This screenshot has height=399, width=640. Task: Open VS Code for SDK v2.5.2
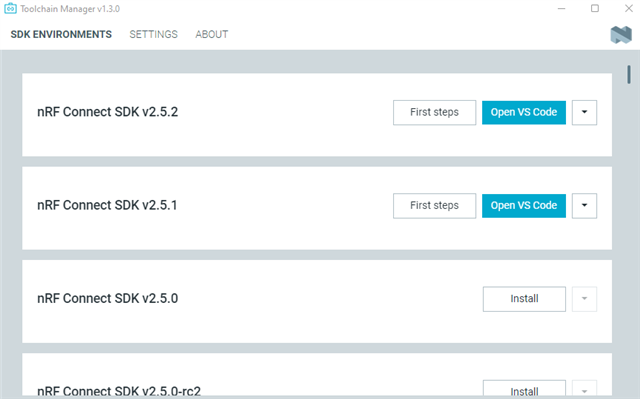[x=524, y=112]
